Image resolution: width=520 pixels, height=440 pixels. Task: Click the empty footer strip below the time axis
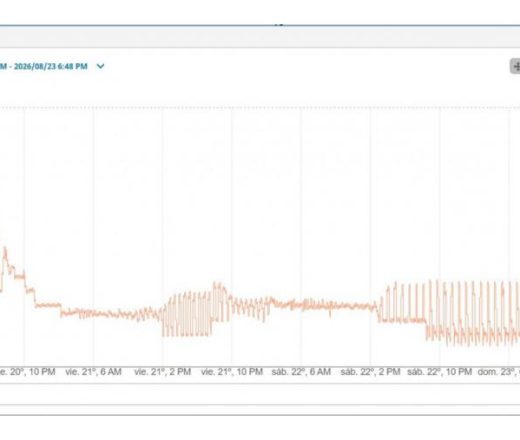260,394
